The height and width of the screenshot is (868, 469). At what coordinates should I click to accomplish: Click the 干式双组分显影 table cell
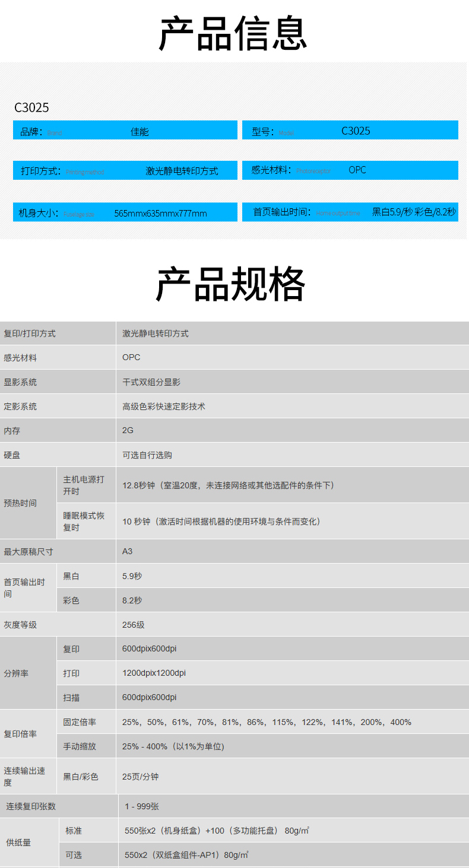[151, 382]
